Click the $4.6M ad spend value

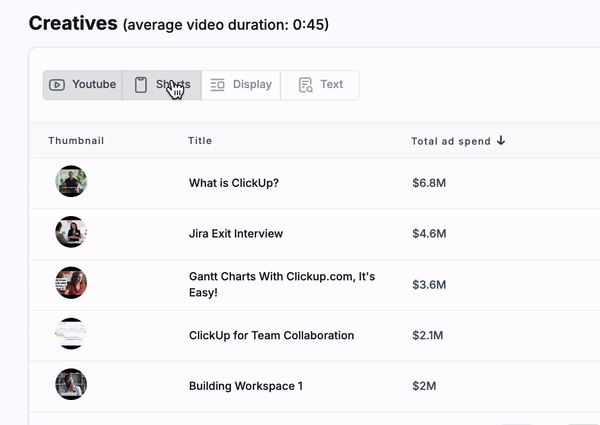[x=429, y=233]
